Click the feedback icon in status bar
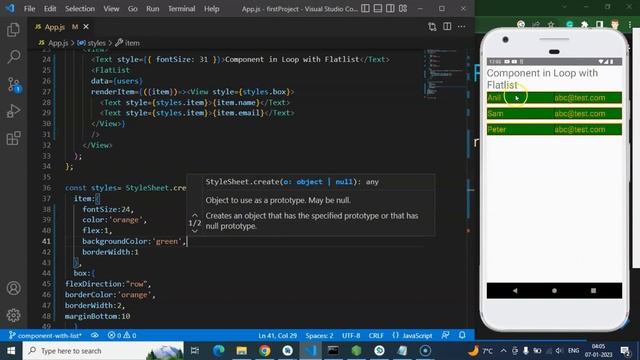Screen dimensions: 640x360 [445, 336]
